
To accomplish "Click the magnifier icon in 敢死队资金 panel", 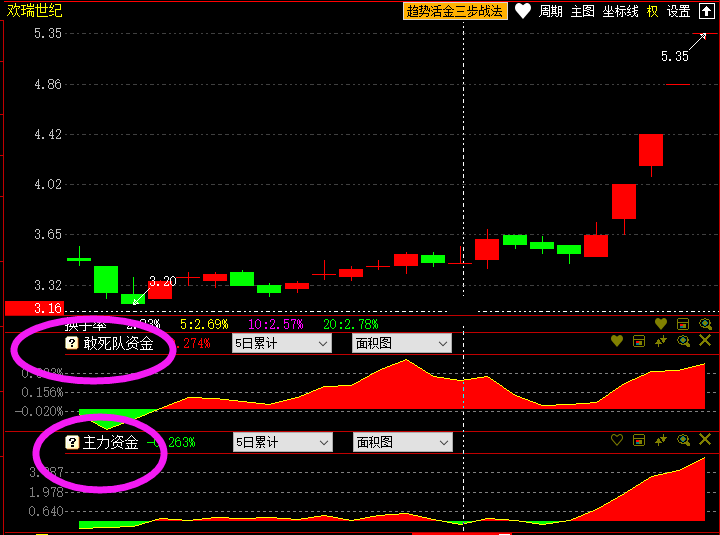I will 683,342.
